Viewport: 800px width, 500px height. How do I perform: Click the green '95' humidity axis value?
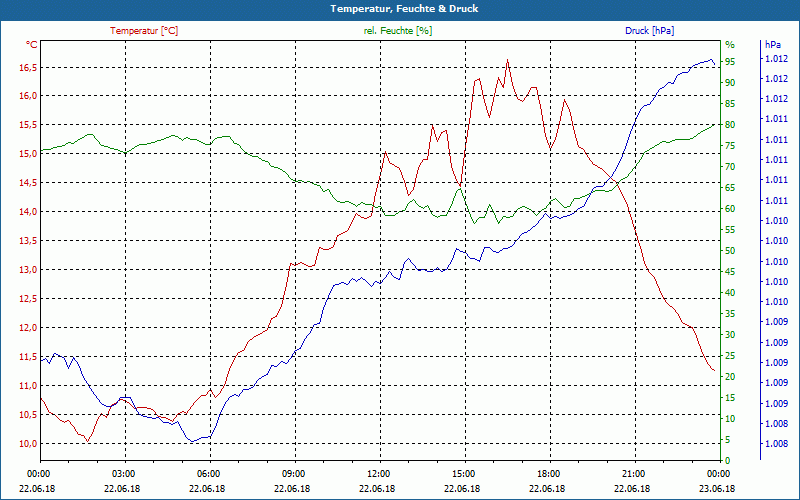coord(730,62)
